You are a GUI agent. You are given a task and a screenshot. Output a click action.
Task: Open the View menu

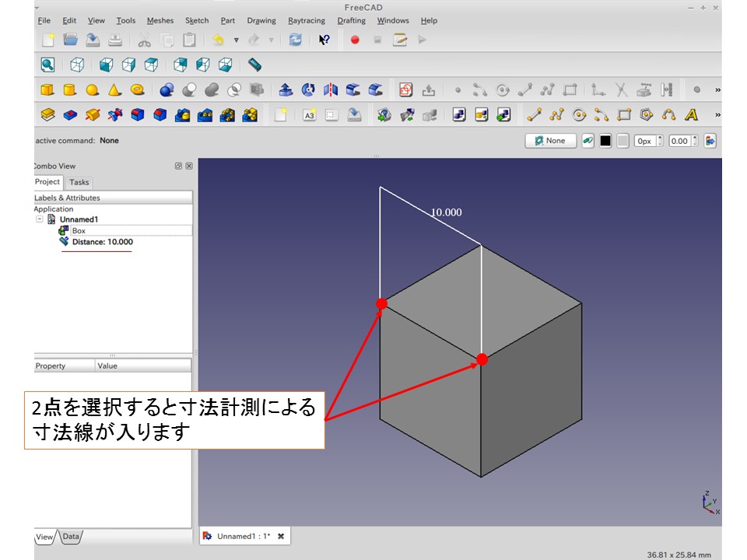point(96,20)
